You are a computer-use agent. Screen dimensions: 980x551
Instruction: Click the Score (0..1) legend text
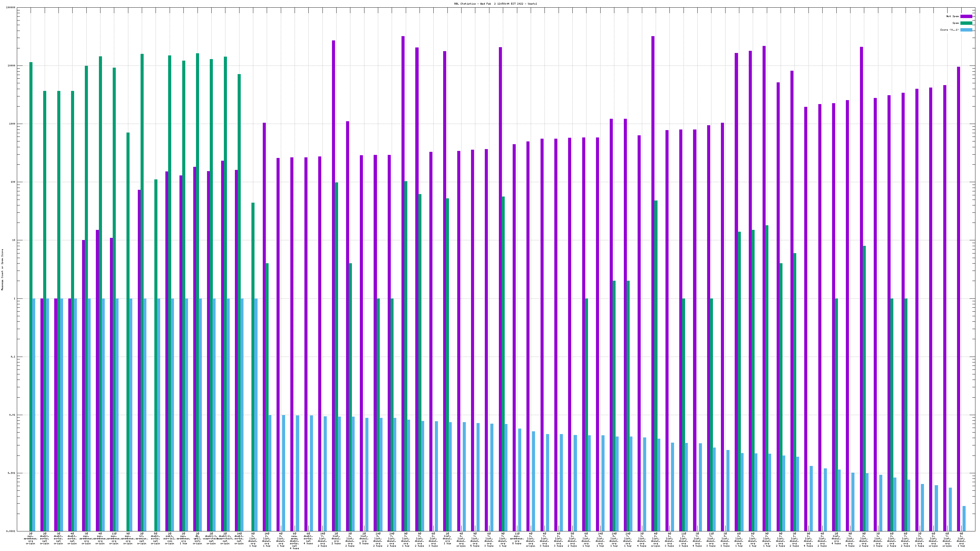(x=949, y=30)
